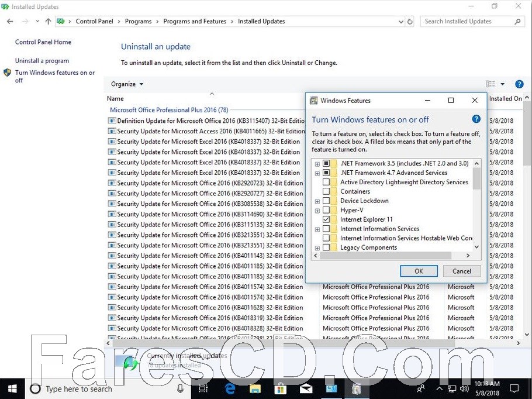Go back using the Back arrow
532x399 pixels.
[x=10, y=22]
